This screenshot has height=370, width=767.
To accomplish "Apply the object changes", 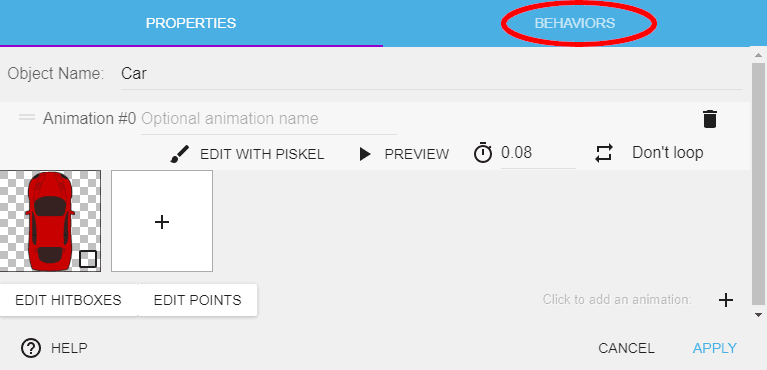I will (x=715, y=348).
